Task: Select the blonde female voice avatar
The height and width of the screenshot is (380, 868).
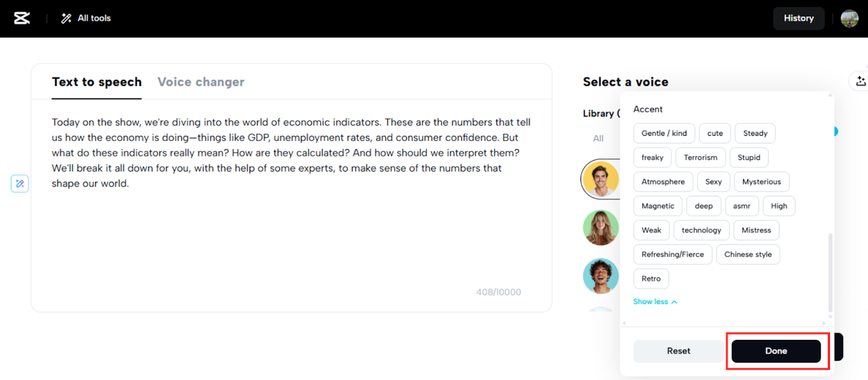Action: [600, 228]
